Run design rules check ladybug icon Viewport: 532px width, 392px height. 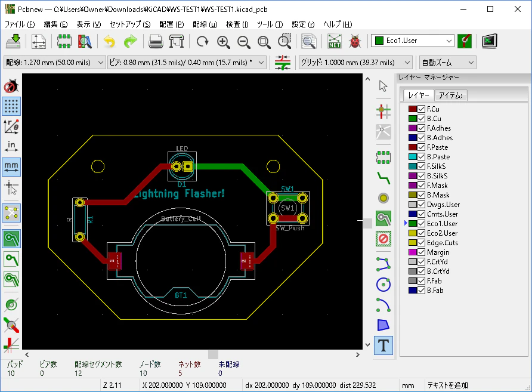355,41
